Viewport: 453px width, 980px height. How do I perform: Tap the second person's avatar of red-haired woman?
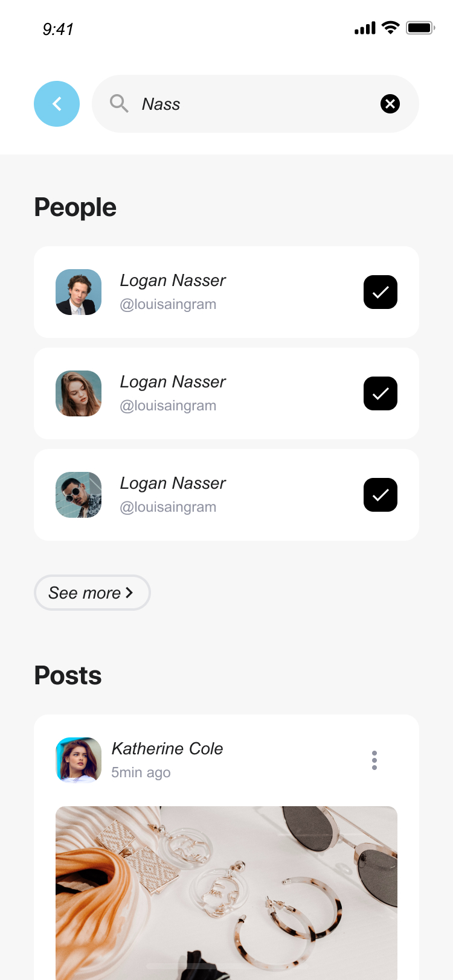tap(79, 393)
